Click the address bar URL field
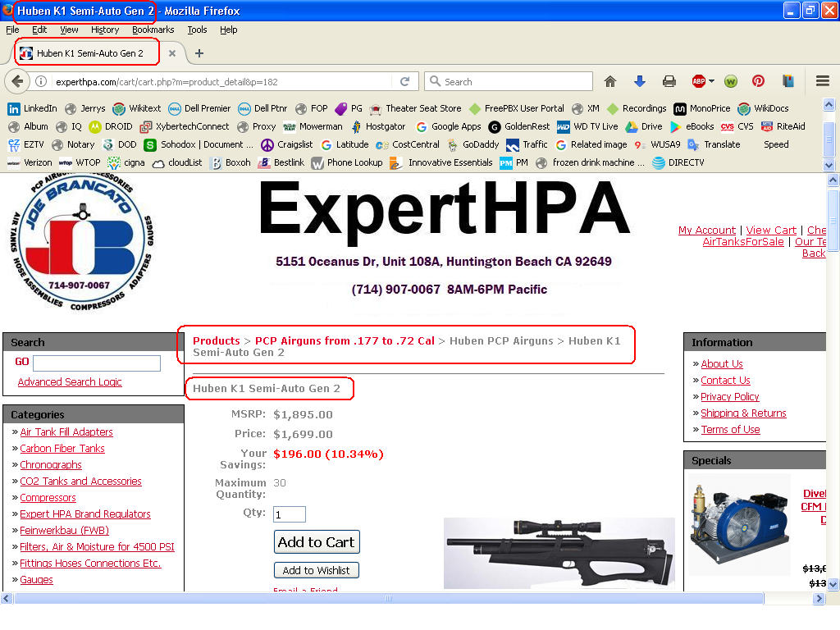This screenshot has height=630, width=840. tap(222, 82)
